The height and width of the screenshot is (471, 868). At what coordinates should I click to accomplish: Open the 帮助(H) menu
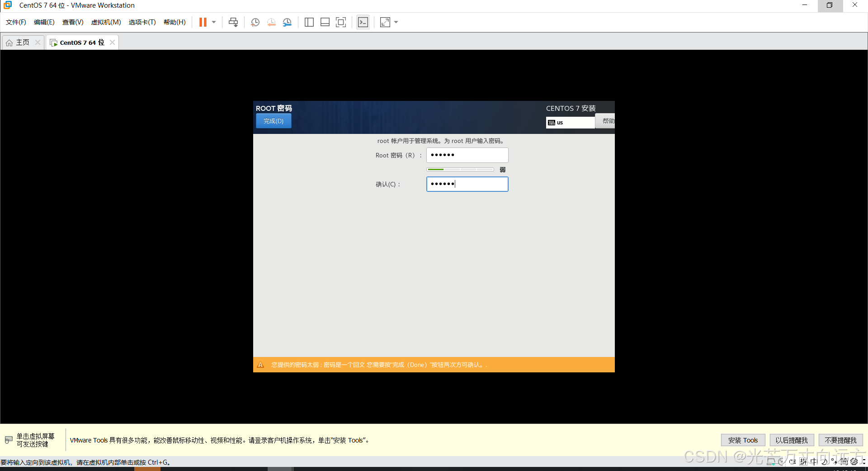(175, 22)
